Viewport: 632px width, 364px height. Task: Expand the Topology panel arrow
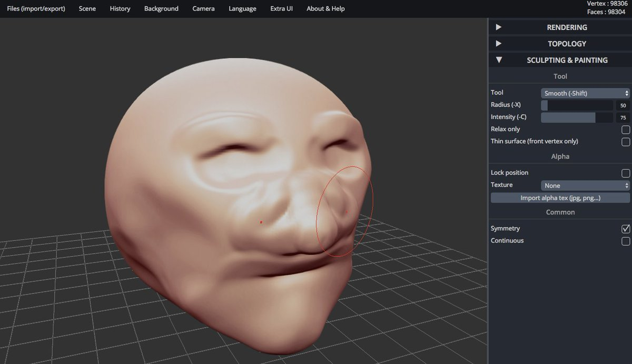pos(498,44)
